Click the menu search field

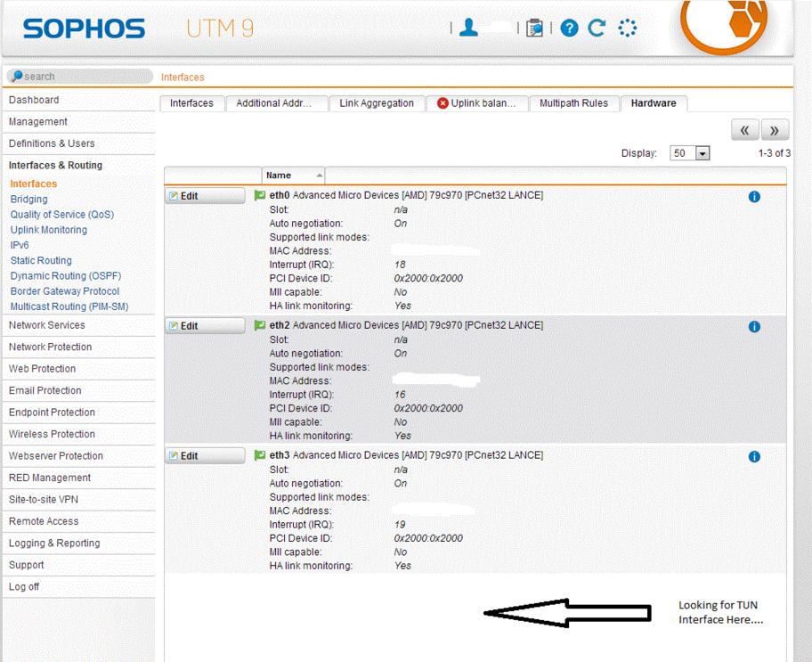click(x=80, y=77)
